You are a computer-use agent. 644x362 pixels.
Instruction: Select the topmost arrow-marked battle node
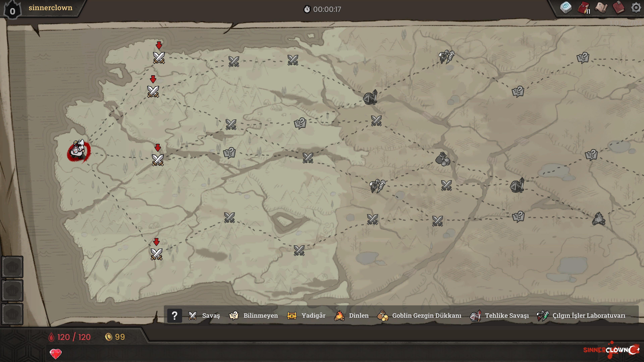159,58
